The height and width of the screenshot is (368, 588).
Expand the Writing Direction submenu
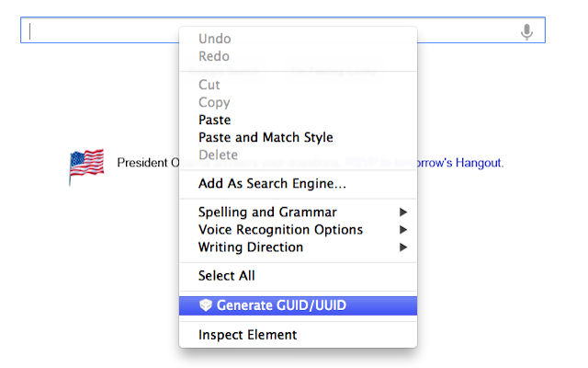coord(251,247)
